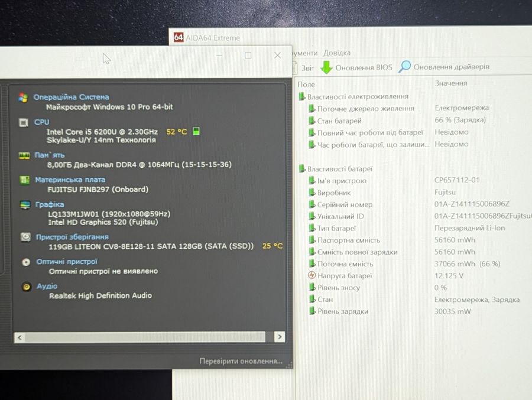Click the icon beside Тип батареї
The height and width of the screenshot is (400, 532).
(312, 228)
